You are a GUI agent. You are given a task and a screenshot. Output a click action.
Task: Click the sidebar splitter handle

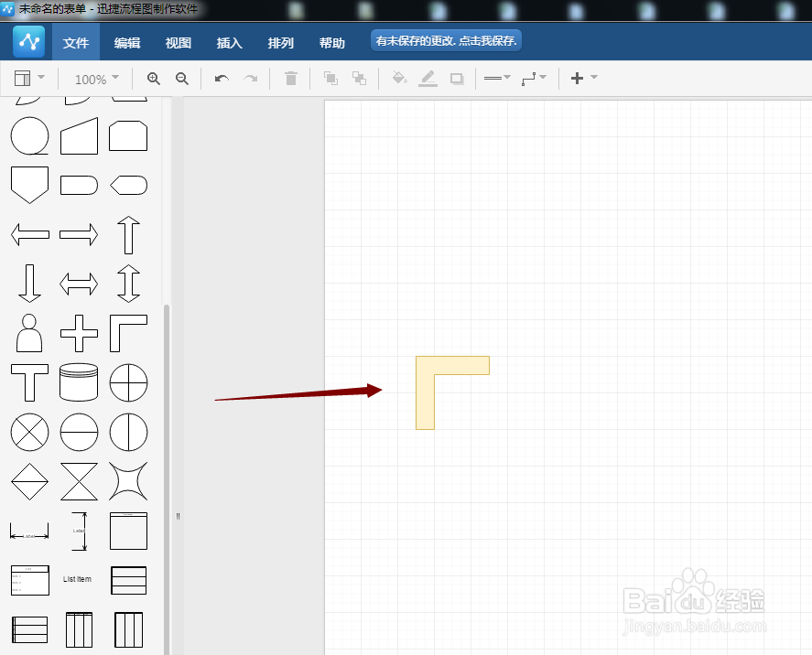point(178,516)
